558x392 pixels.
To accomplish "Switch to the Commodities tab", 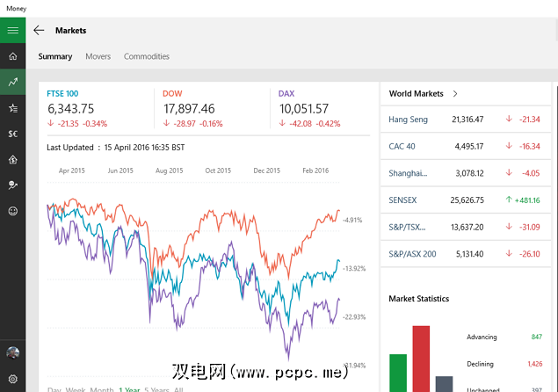I will tap(146, 56).
